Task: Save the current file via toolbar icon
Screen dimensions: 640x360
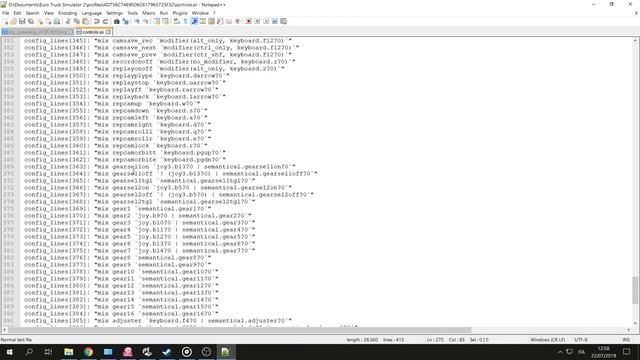Action: (x=22, y=21)
